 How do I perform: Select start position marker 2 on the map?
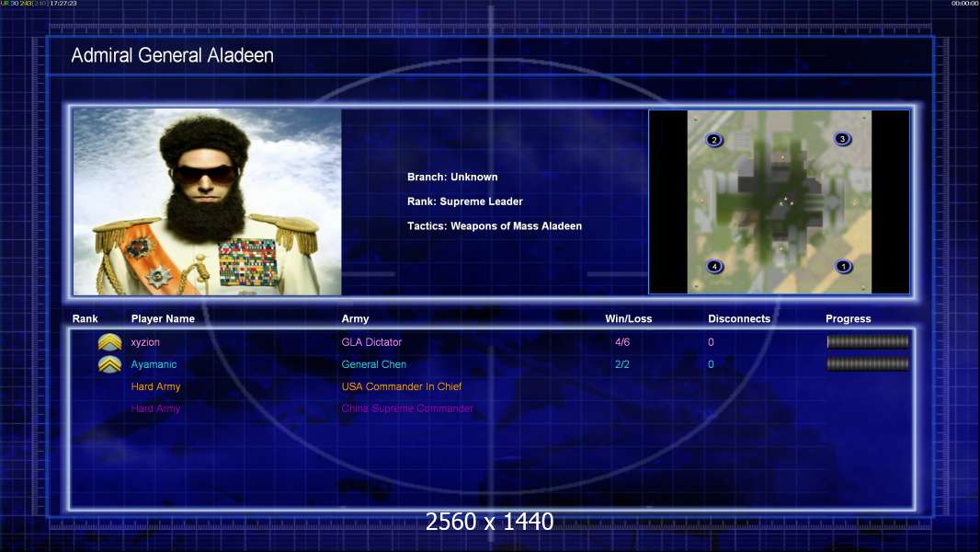pyautogui.click(x=713, y=140)
